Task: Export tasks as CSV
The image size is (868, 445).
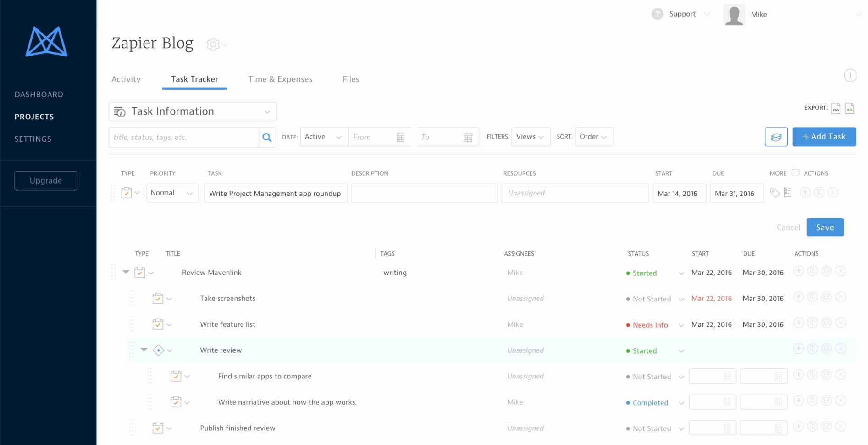Action: [x=836, y=108]
